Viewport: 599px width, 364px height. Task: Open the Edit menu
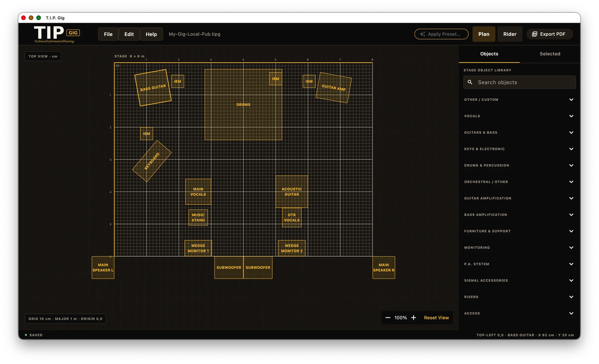(x=129, y=34)
